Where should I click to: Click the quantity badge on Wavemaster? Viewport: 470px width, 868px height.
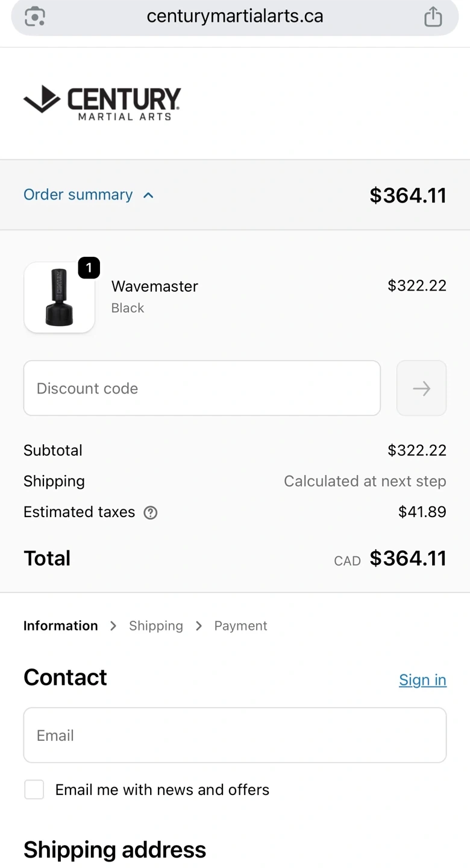(89, 268)
